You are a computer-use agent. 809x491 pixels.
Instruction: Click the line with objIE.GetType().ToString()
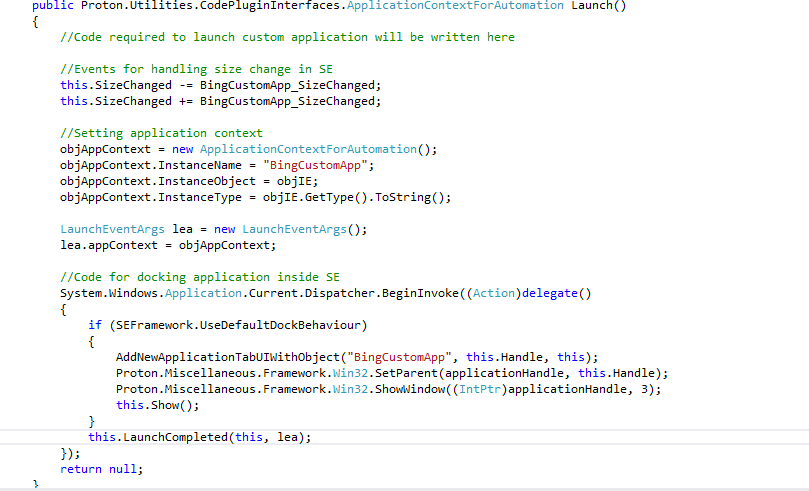[x=255, y=197]
